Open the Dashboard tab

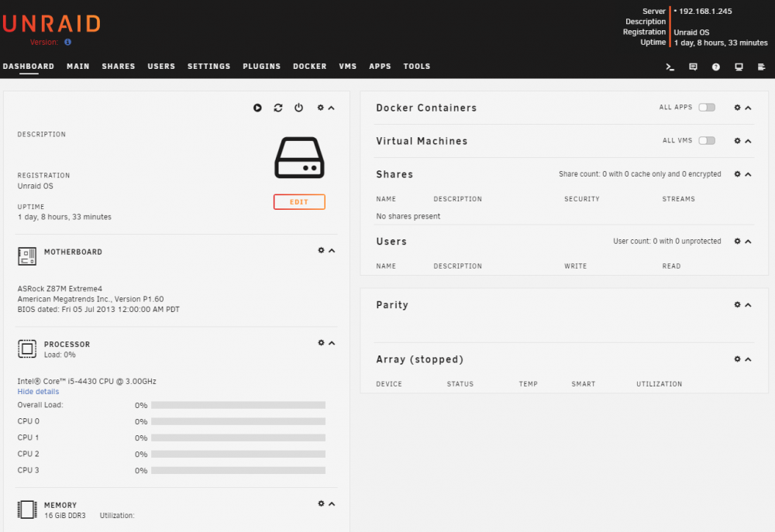click(x=29, y=66)
